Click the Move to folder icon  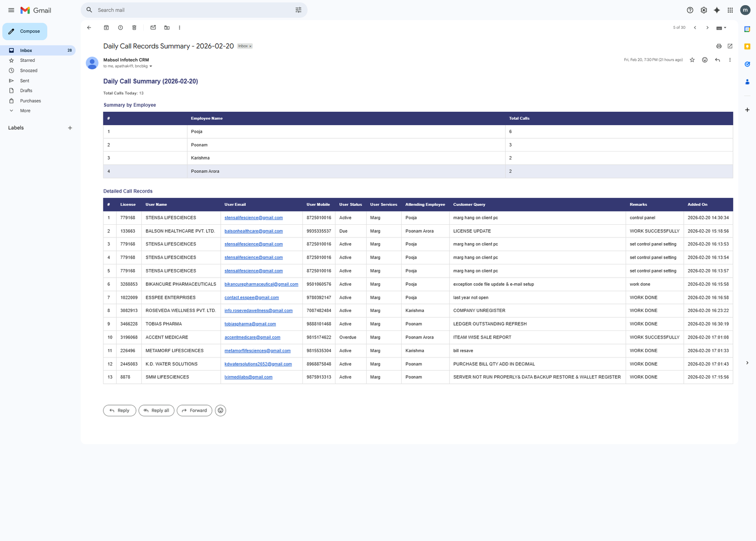click(x=167, y=28)
